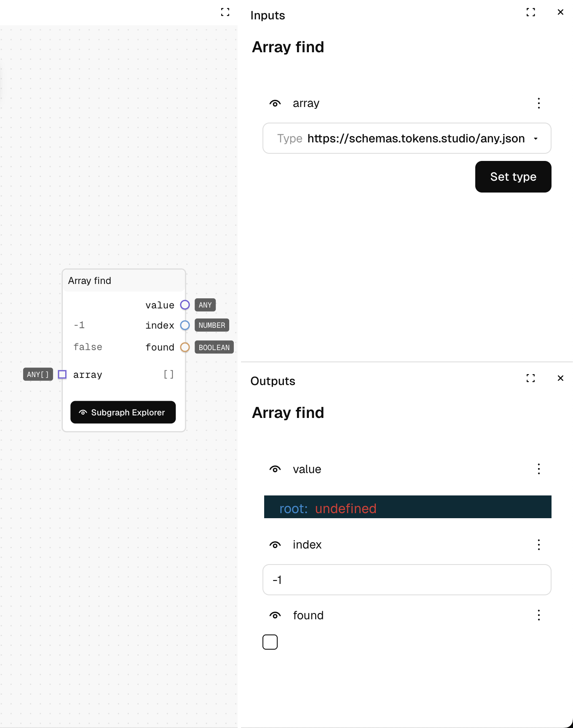Click the ANY[] type badge
The image size is (573, 728).
click(x=38, y=374)
